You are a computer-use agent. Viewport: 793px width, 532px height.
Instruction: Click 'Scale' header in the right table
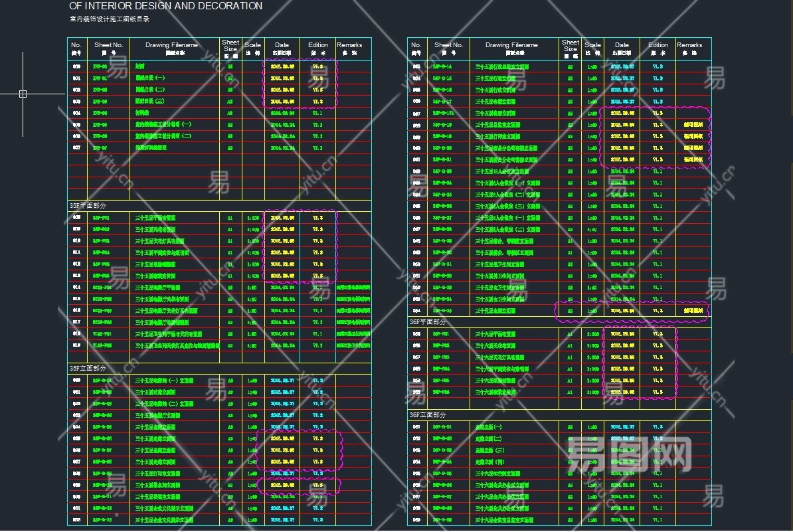(592, 48)
